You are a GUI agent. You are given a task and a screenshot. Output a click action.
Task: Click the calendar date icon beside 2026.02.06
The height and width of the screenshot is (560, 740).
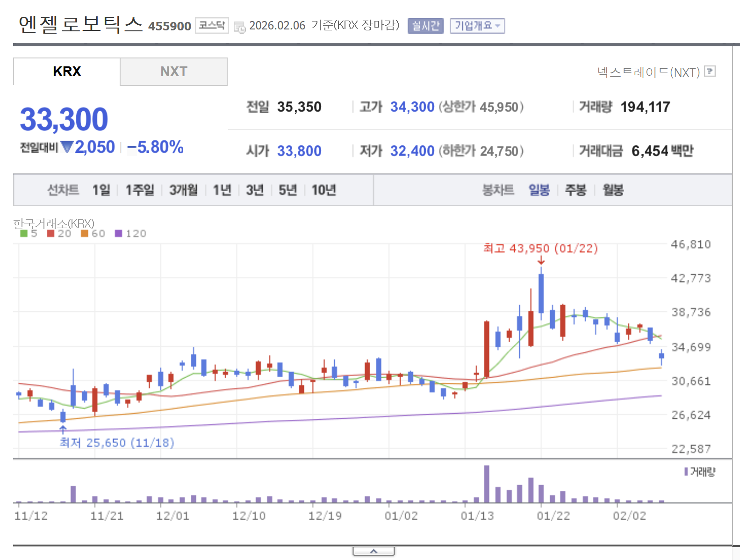(x=239, y=27)
